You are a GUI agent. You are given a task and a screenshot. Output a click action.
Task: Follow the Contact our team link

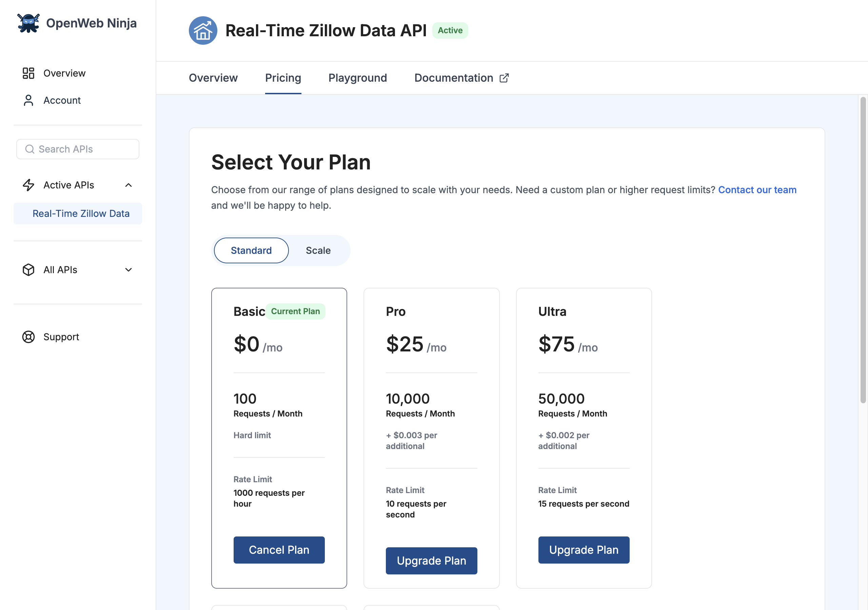(757, 189)
